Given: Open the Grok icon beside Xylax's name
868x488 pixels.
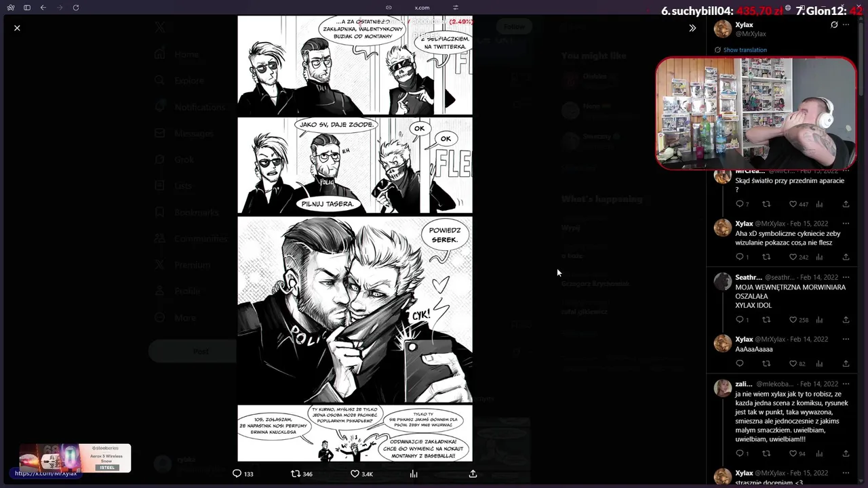Looking at the screenshot, I should 834,25.
